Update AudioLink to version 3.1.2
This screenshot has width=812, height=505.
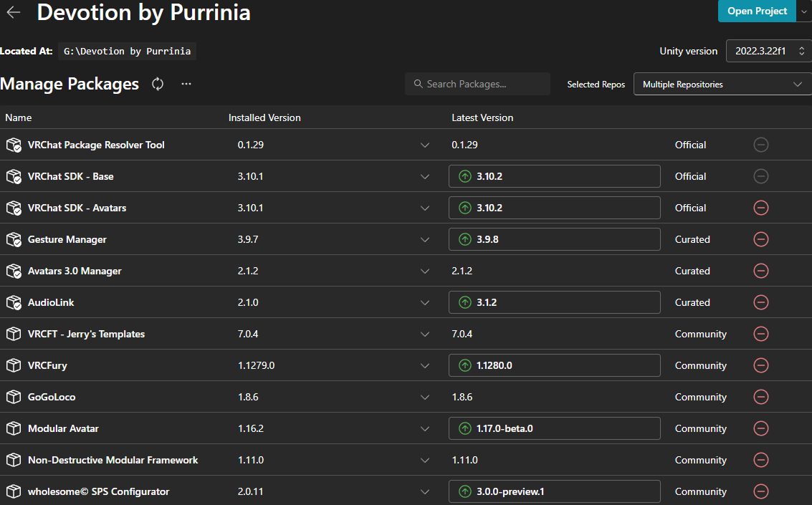(554, 303)
